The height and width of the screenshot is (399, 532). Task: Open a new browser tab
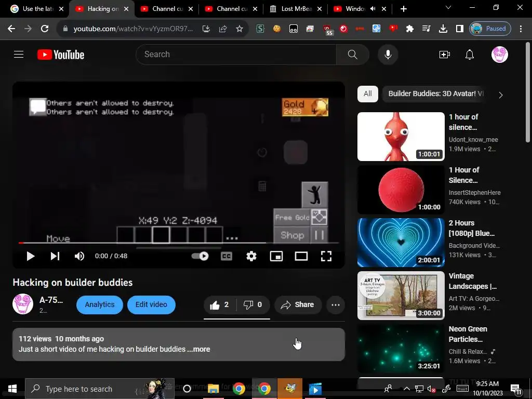[403, 9]
